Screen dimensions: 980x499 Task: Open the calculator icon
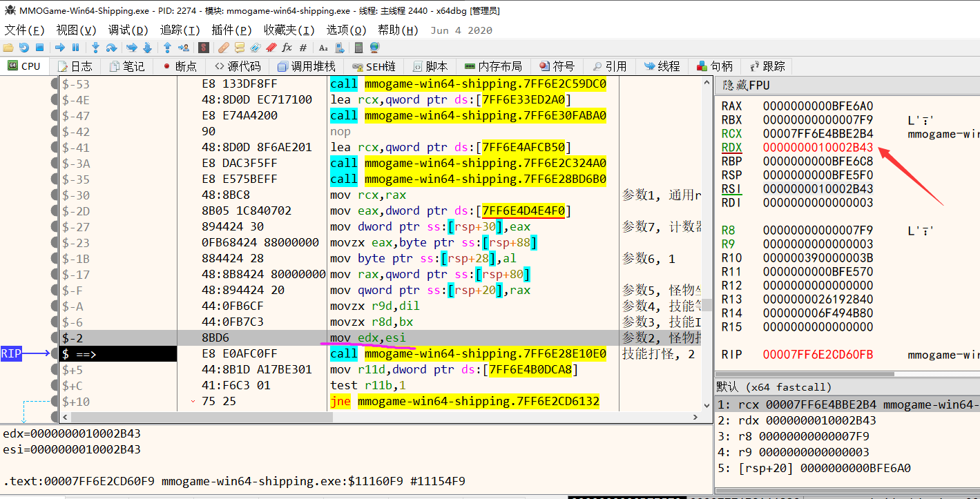pyautogui.click(x=358, y=48)
